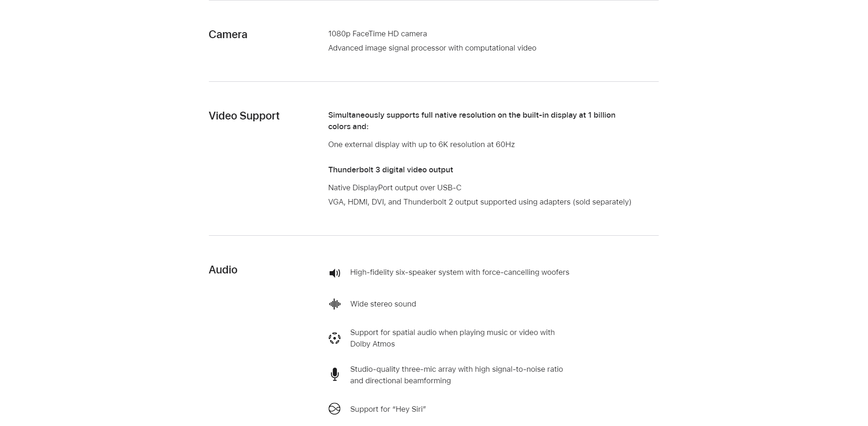Click the bold 'Simultaneously supports full native resolution' text
Viewport: 868px width, 426px height.
pos(472,121)
